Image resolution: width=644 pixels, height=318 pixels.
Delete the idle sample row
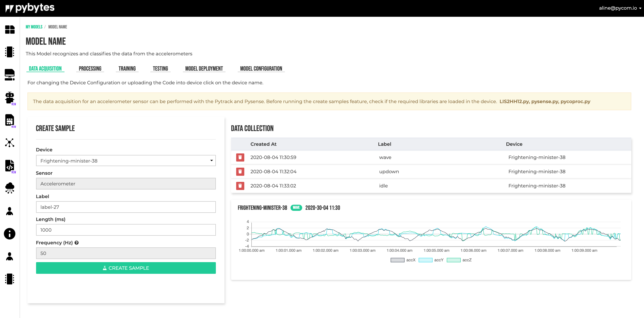pos(240,186)
